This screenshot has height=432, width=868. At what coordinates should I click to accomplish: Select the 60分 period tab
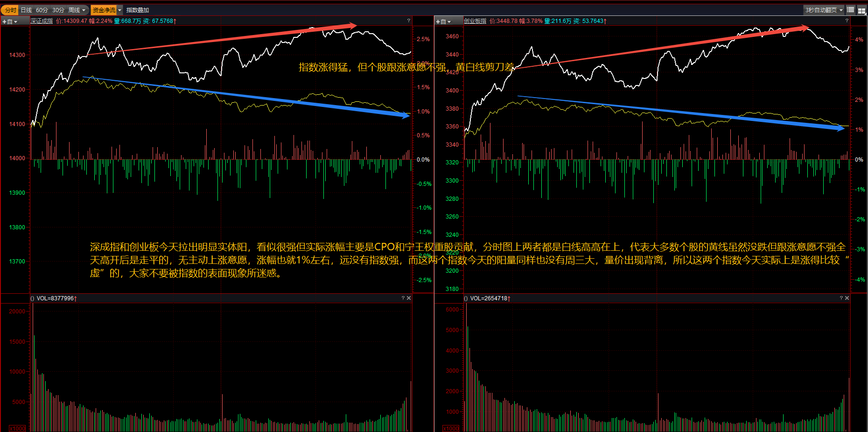(x=42, y=10)
